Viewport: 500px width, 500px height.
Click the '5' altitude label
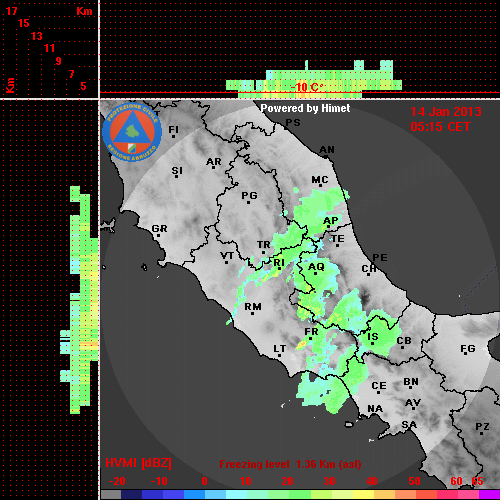pos(83,86)
